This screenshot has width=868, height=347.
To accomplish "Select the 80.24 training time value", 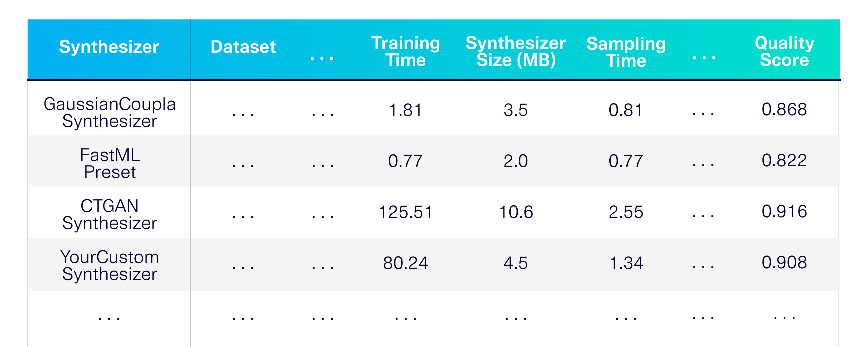I will (406, 263).
